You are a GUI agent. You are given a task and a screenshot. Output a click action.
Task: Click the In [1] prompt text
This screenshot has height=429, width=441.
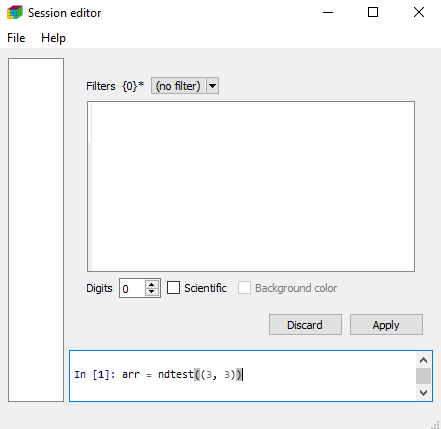[x=94, y=375]
